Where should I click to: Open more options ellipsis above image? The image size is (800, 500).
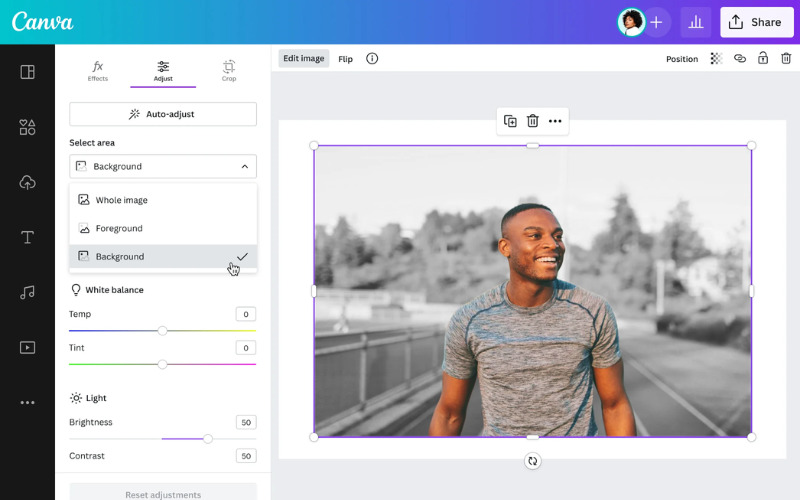[x=555, y=121]
